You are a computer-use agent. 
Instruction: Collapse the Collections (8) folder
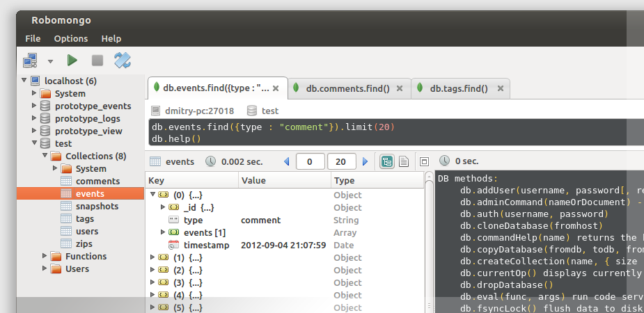pos(45,156)
